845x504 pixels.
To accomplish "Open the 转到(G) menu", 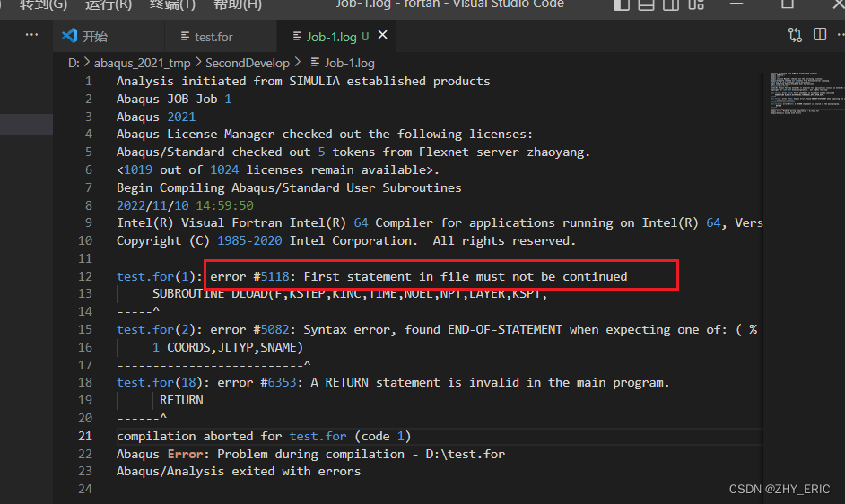I will point(43,4).
